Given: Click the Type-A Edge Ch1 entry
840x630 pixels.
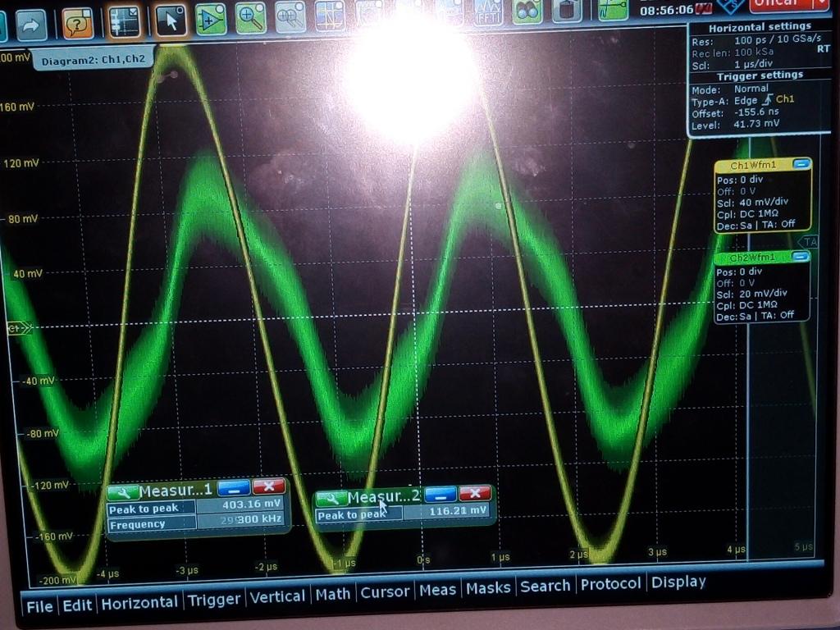Looking at the screenshot, I should coord(742,100).
